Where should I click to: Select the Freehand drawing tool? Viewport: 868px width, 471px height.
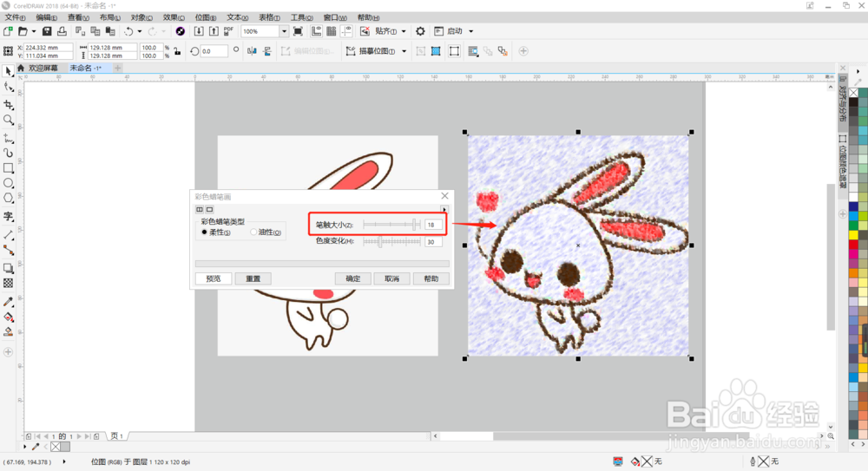[x=9, y=139]
